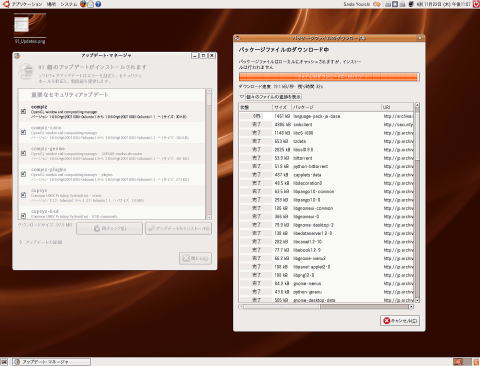Sort the download list by パッケージ column

point(336,107)
